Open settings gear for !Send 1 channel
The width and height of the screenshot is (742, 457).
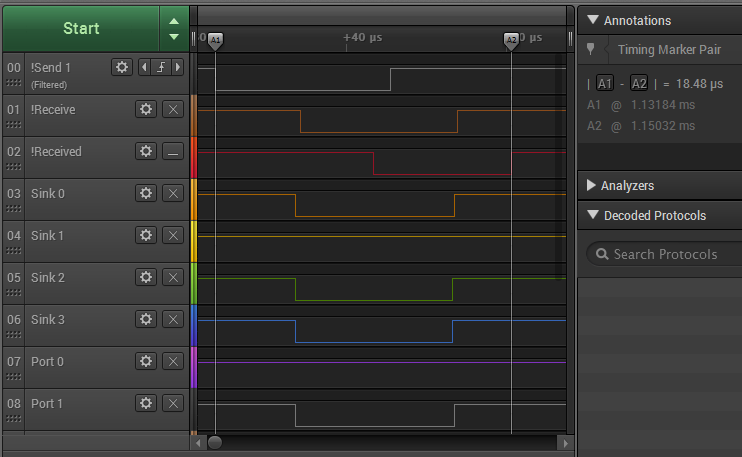[121, 67]
